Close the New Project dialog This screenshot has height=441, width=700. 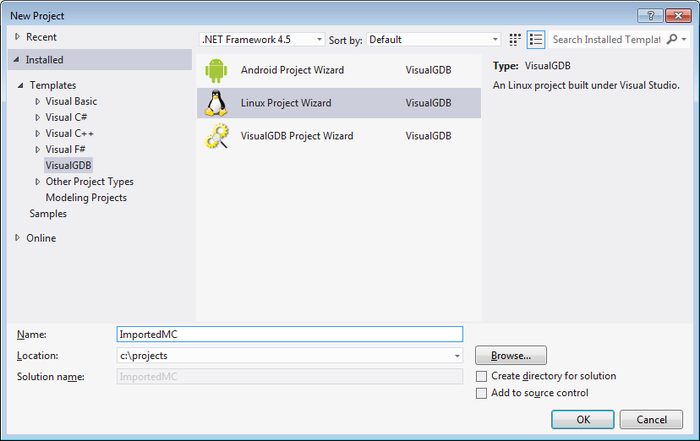678,16
